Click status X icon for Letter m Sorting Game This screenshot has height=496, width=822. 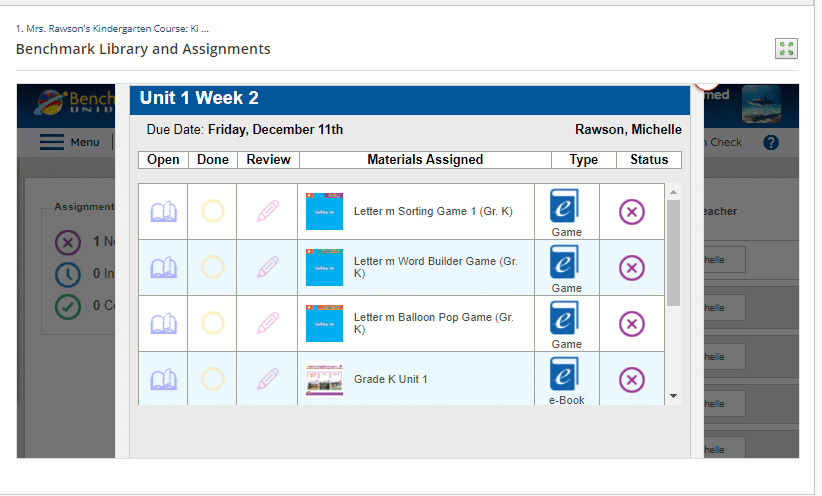[632, 212]
